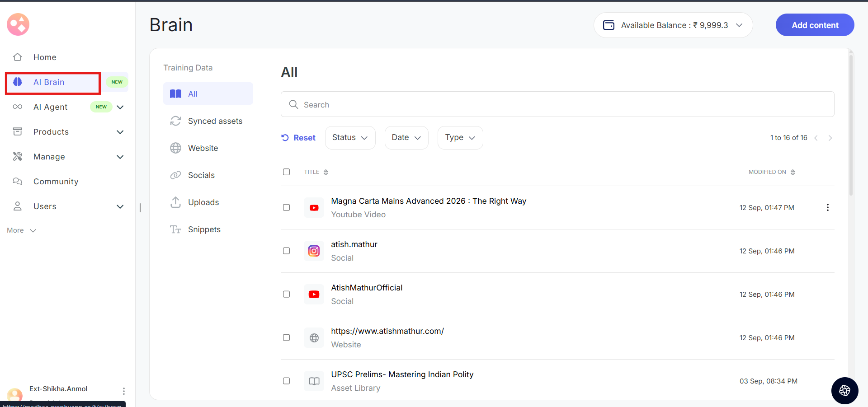Tick the select-all checkbox in table header
Image resolution: width=868 pixels, height=407 pixels.
coord(286,172)
